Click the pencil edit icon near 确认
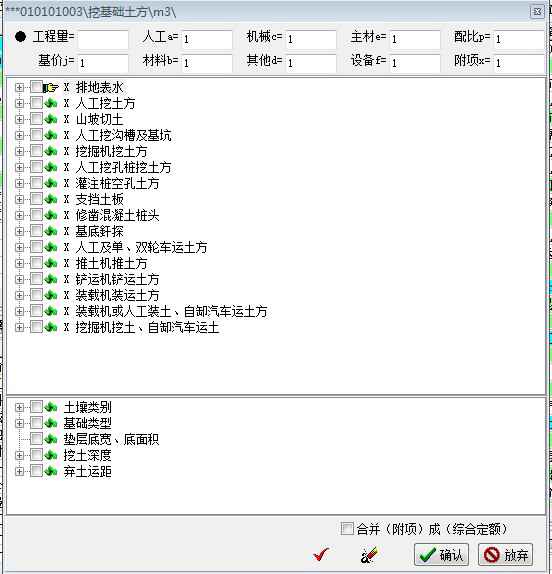 369,555
